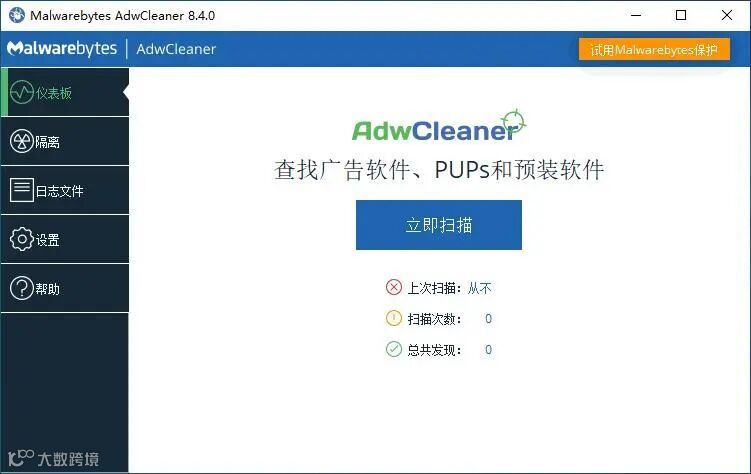Click the 从不 last scan value

(479, 288)
